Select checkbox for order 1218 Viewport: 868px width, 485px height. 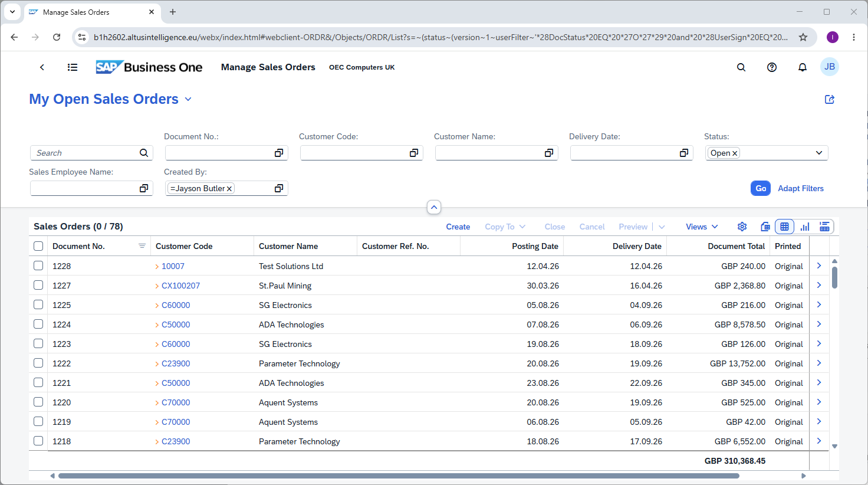click(38, 441)
